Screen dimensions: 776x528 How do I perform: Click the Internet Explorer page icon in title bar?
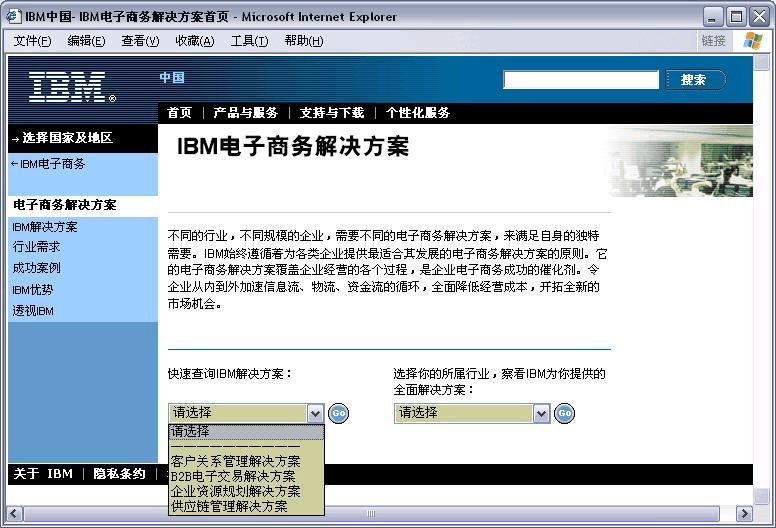14,16
